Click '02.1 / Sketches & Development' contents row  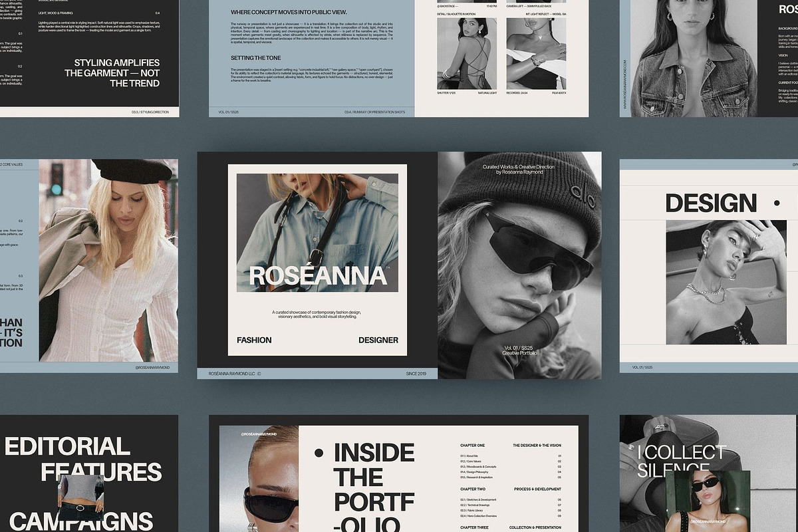(x=511, y=499)
